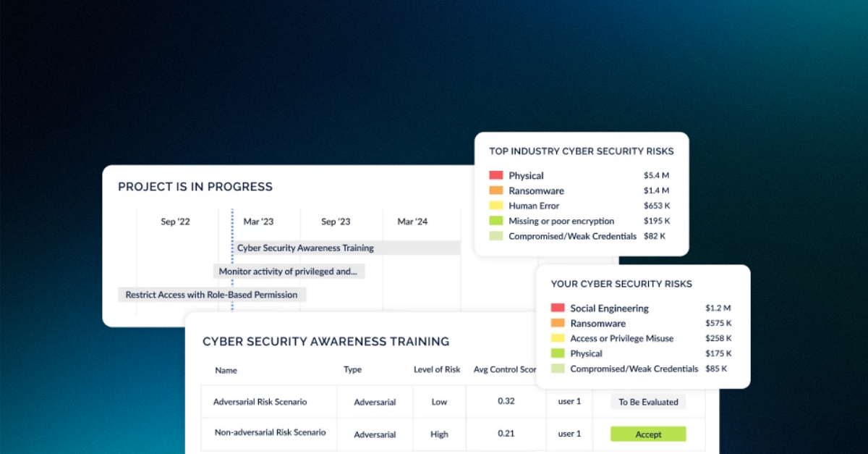868x454 pixels.
Task: Select the Mar '24 timeline column header
Action: coord(412,222)
